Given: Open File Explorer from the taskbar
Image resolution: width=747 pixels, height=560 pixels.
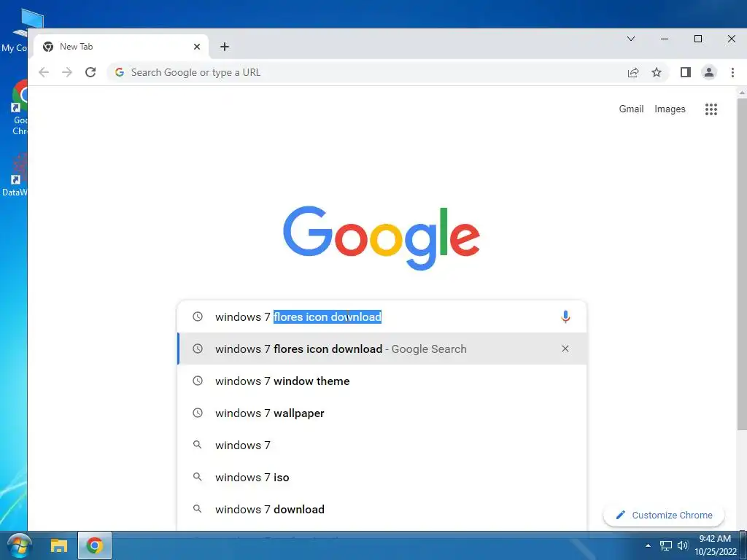Looking at the screenshot, I should [x=59, y=545].
